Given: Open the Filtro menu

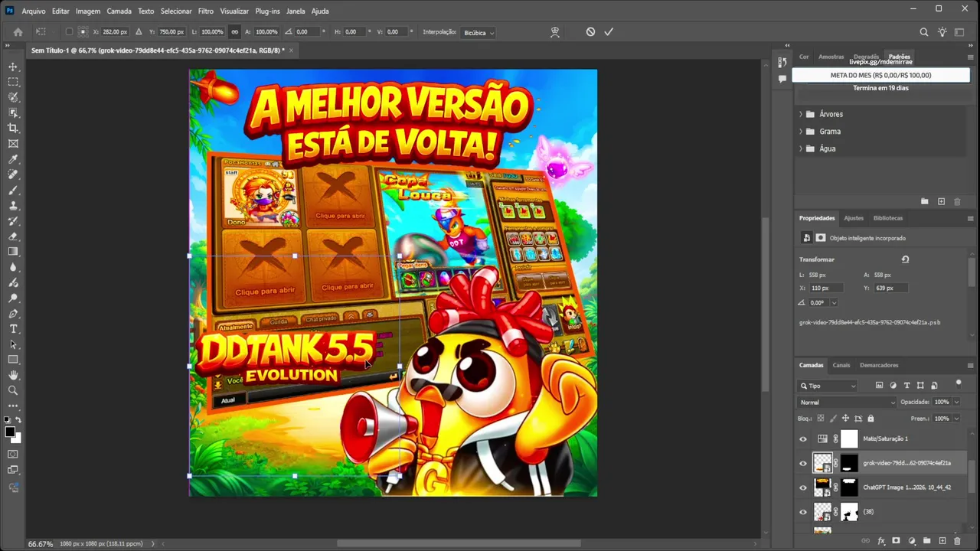Looking at the screenshot, I should pos(206,11).
